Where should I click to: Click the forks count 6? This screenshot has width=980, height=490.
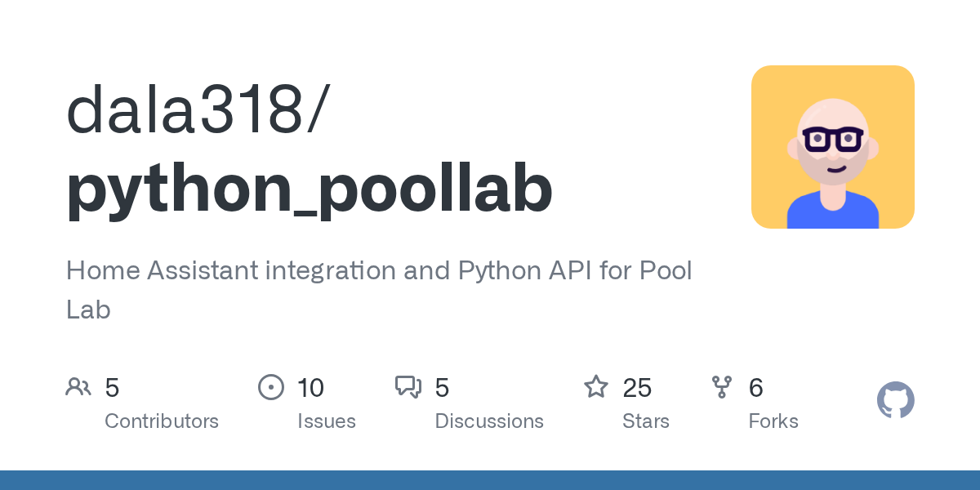tap(756, 388)
